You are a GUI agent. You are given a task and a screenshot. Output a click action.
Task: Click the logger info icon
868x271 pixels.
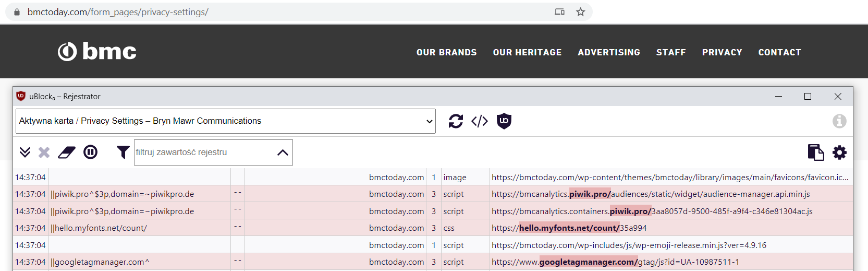click(839, 121)
